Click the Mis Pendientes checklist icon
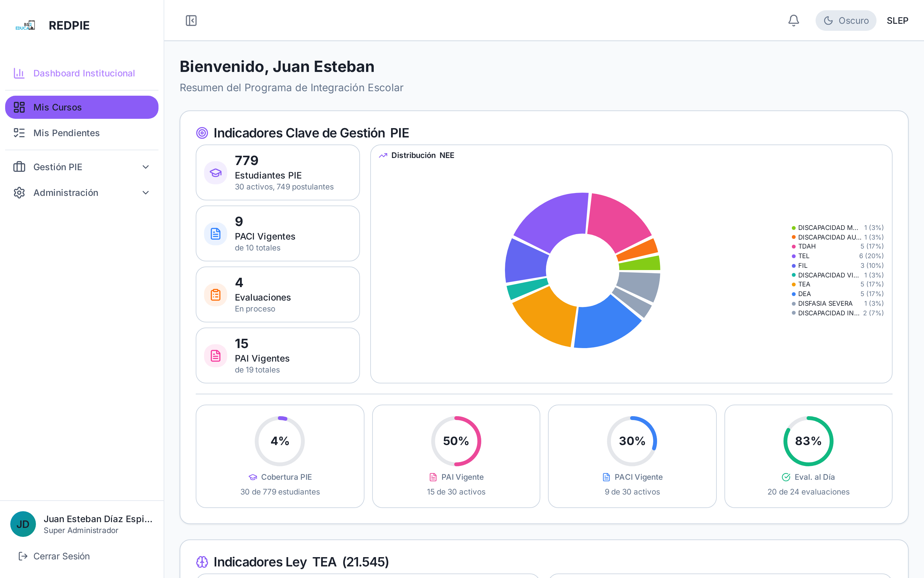Image resolution: width=924 pixels, height=578 pixels. [x=19, y=133]
